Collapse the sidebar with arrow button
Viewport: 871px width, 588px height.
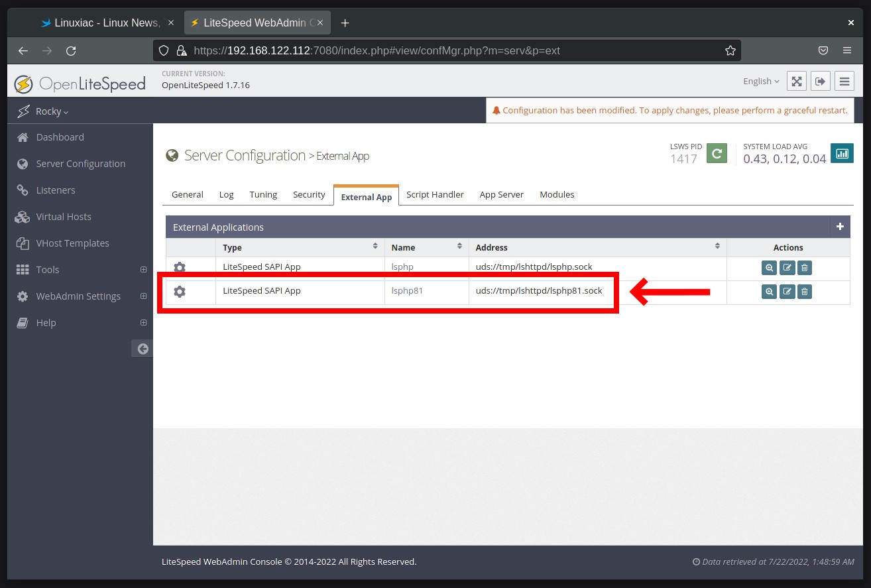tap(143, 349)
